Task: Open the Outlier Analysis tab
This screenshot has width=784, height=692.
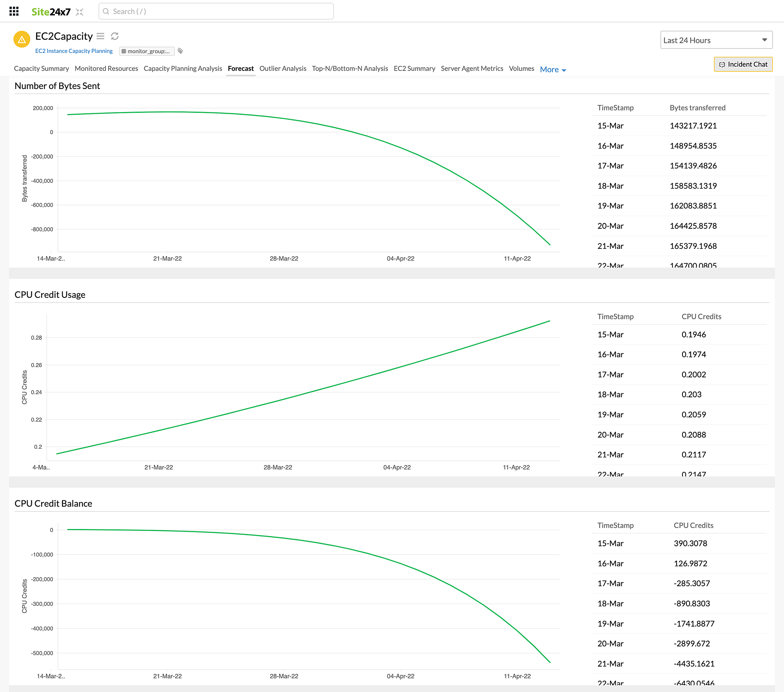Action: click(283, 68)
